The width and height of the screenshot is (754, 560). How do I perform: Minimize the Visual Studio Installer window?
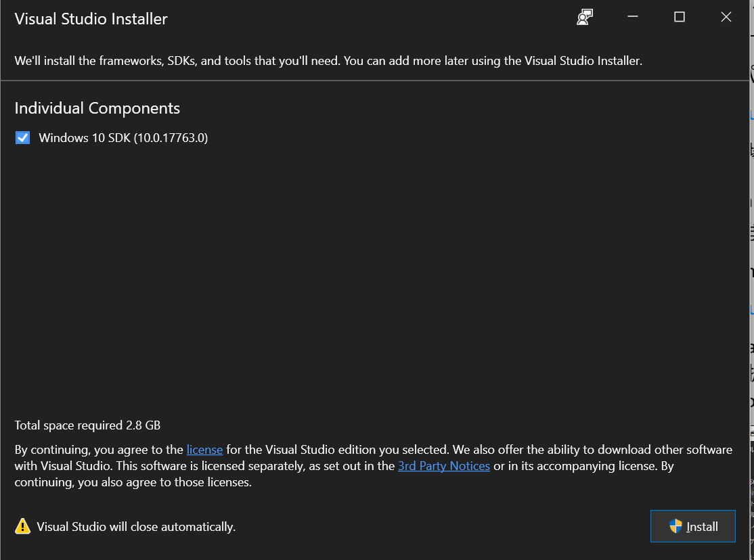coord(633,17)
